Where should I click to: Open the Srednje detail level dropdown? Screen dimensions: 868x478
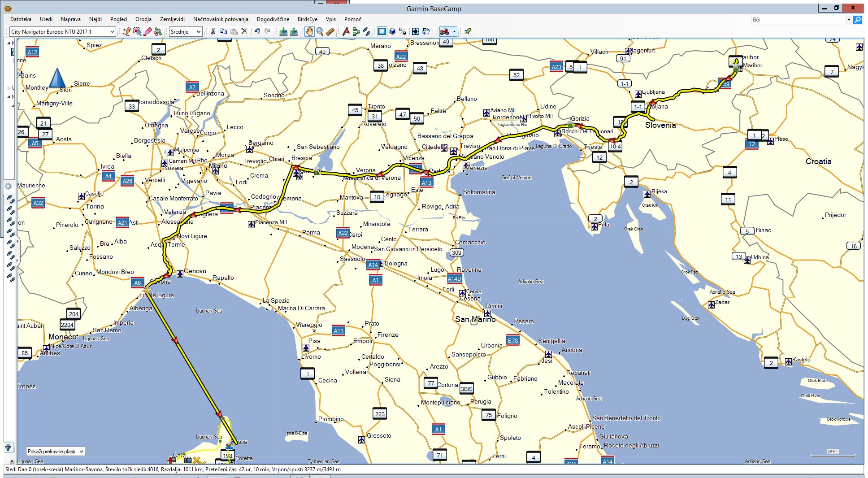pos(186,31)
